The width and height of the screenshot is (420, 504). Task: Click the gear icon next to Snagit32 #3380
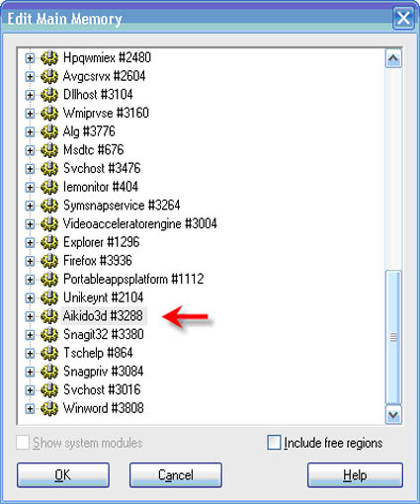tap(49, 334)
